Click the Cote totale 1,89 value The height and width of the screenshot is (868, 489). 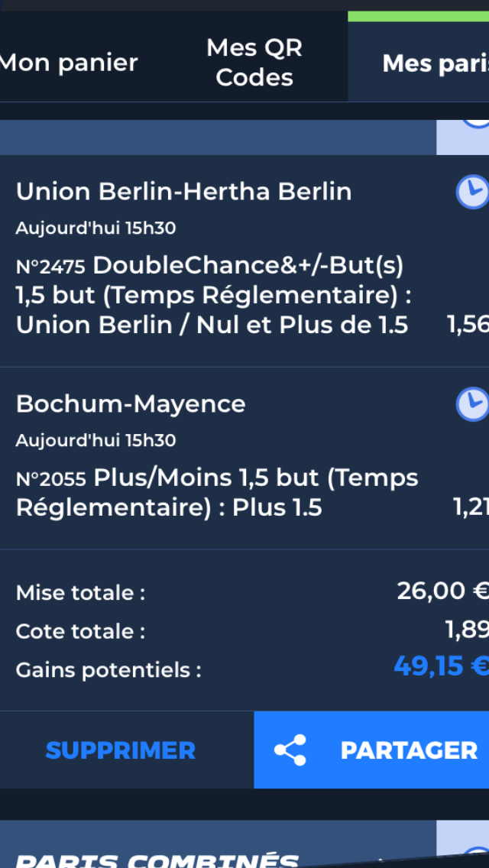[x=467, y=630]
